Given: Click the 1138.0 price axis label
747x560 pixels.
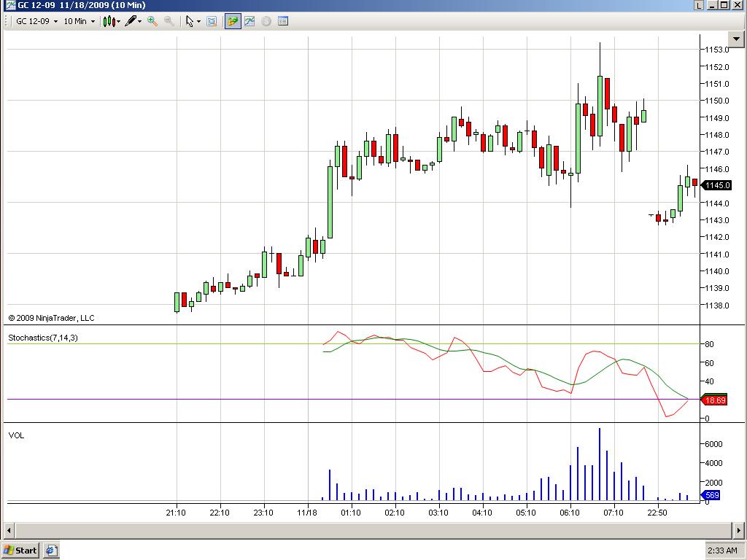Looking at the screenshot, I should click(717, 306).
